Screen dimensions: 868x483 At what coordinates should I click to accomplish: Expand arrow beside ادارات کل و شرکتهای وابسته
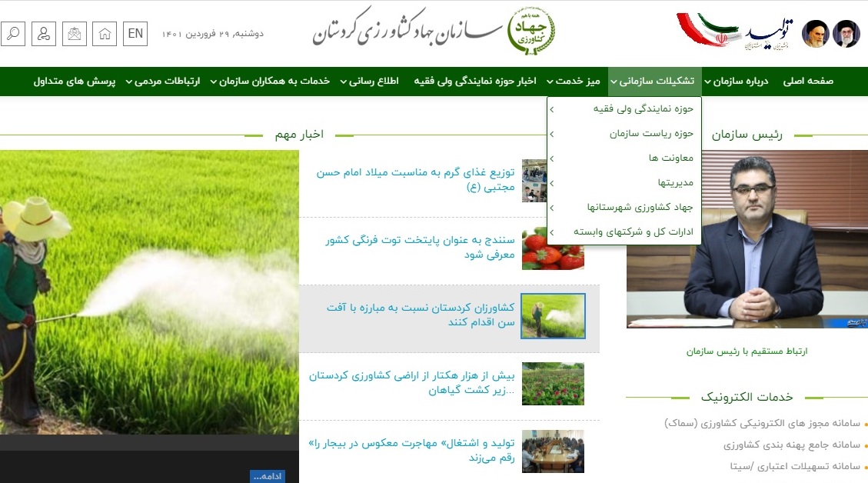552,232
